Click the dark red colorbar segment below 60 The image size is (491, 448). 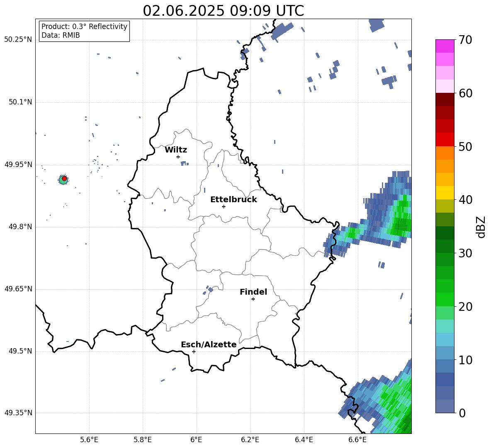(445, 100)
